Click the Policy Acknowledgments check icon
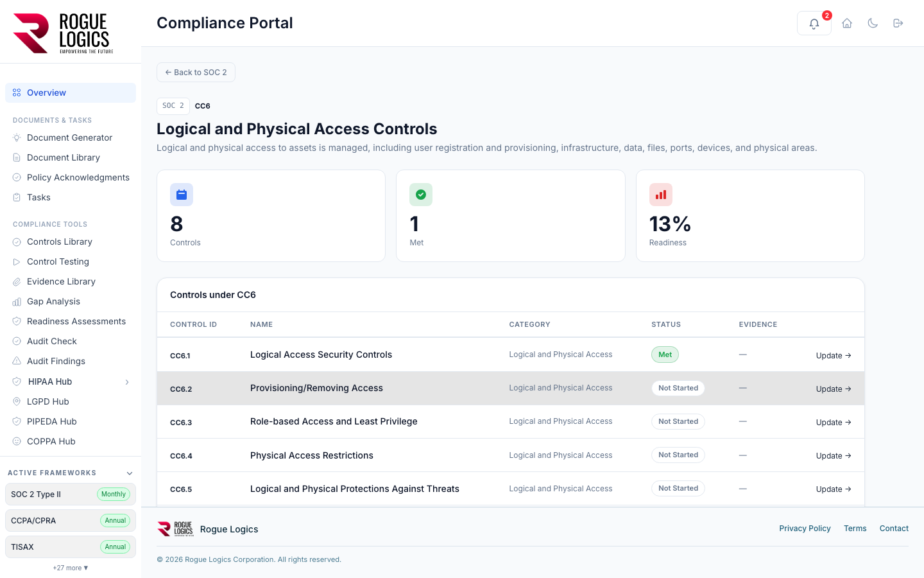924x578 pixels. tap(17, 177)
